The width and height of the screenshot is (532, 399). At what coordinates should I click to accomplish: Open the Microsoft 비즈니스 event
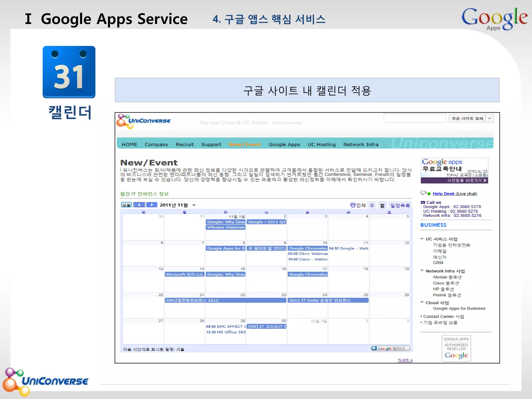pos(185,274)
